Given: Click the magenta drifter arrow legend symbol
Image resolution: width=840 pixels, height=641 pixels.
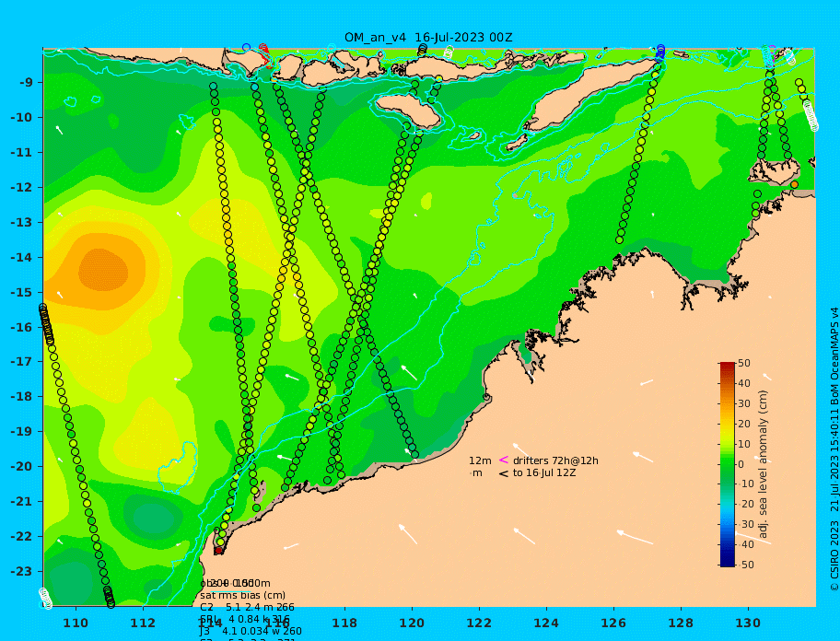Looking at the screenshot, I should coord(504,460).
